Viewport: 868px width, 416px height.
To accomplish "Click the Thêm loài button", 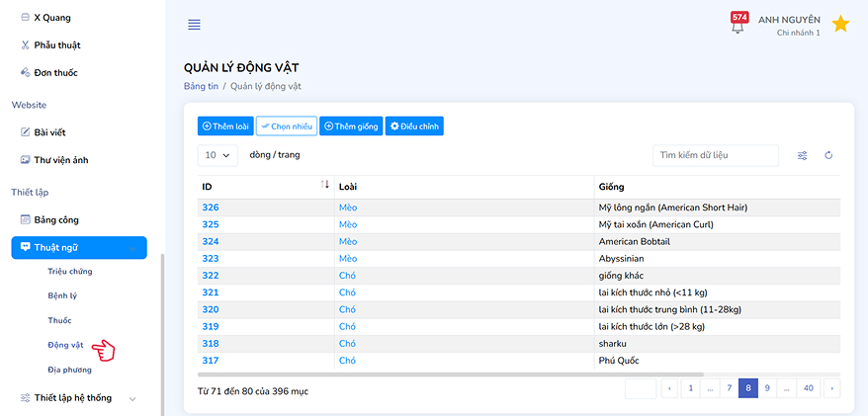I will pyautogui.click(x=225, y=126).
